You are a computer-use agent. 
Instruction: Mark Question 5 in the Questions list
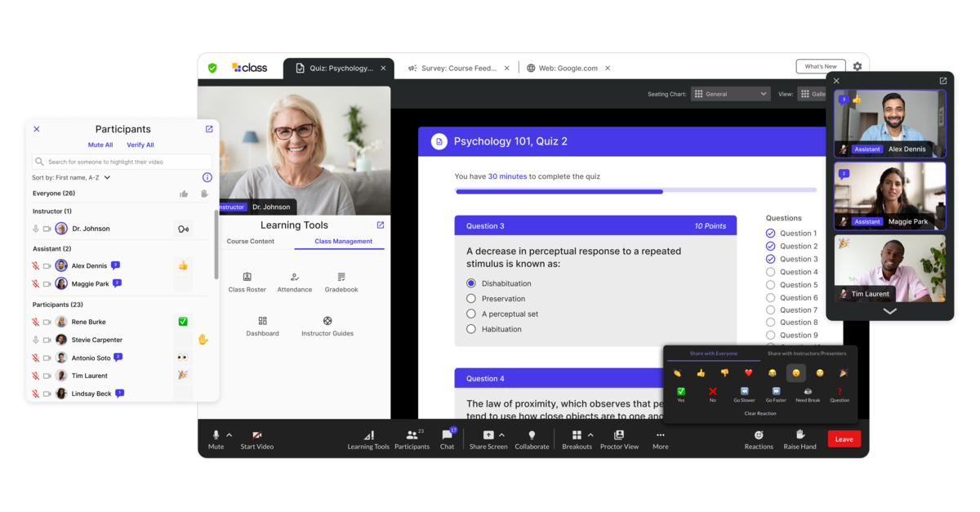click(769, 285)
